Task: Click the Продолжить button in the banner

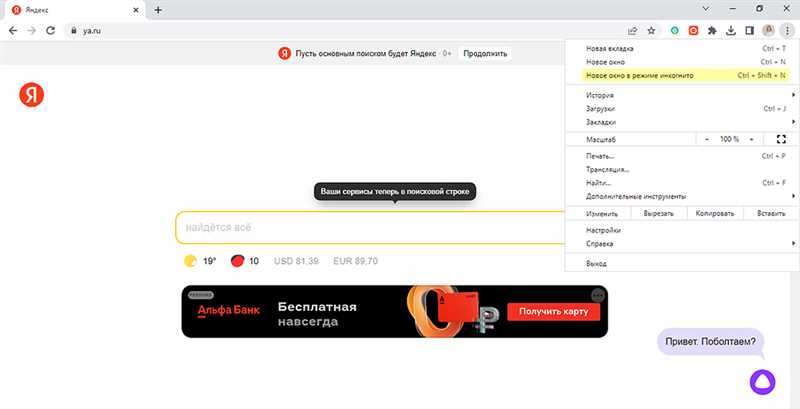Action: 485,53
